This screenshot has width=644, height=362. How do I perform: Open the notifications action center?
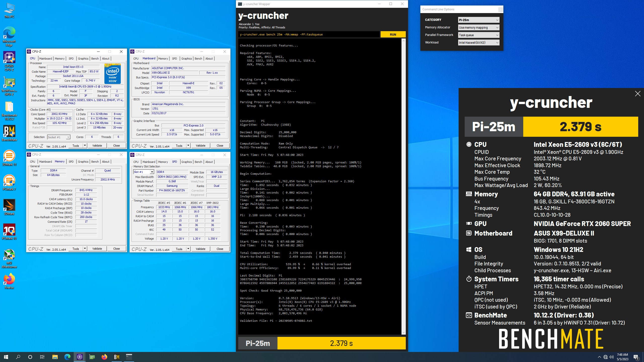pyautogui.click(x=636, y=357)
